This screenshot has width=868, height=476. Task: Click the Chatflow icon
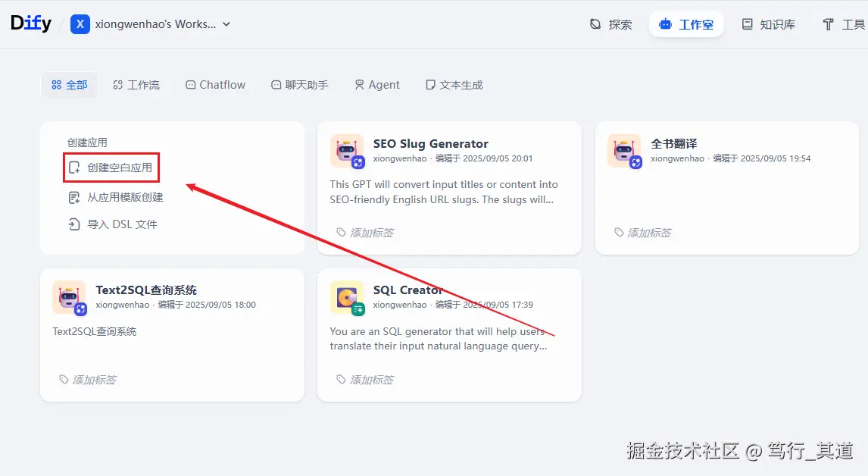[x=190, y=85]
